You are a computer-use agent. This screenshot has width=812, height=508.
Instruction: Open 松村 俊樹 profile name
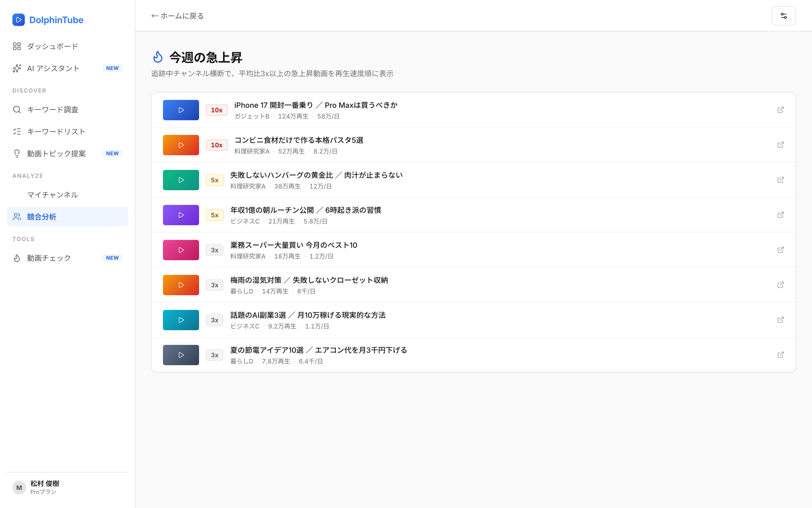click(45, 483)
